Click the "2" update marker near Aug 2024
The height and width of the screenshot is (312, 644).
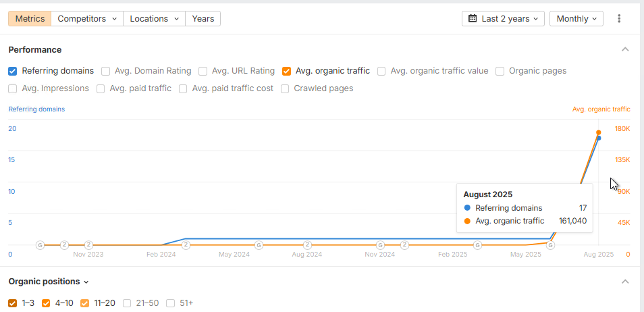[307, 245]
